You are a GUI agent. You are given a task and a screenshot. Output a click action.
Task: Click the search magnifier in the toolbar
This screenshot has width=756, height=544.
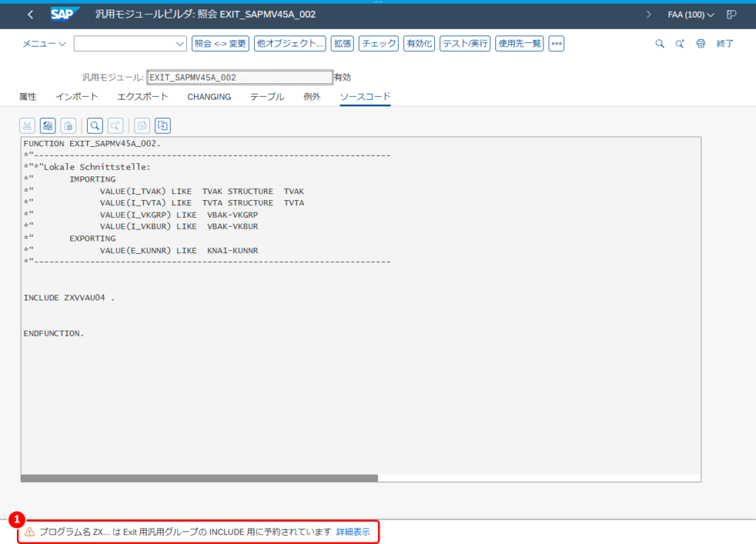point(659,44)
